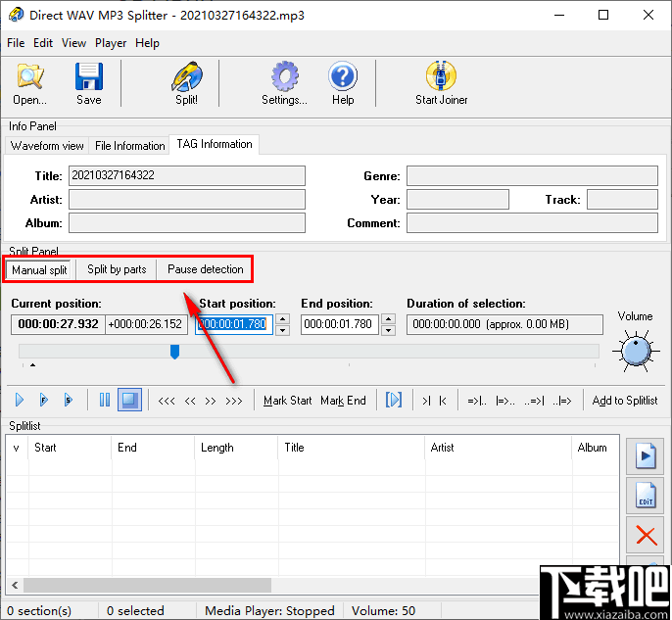The height and width of the screenshot is (620, 672).
Task: Increase End position with up arrow
Action: coord(388,319)
